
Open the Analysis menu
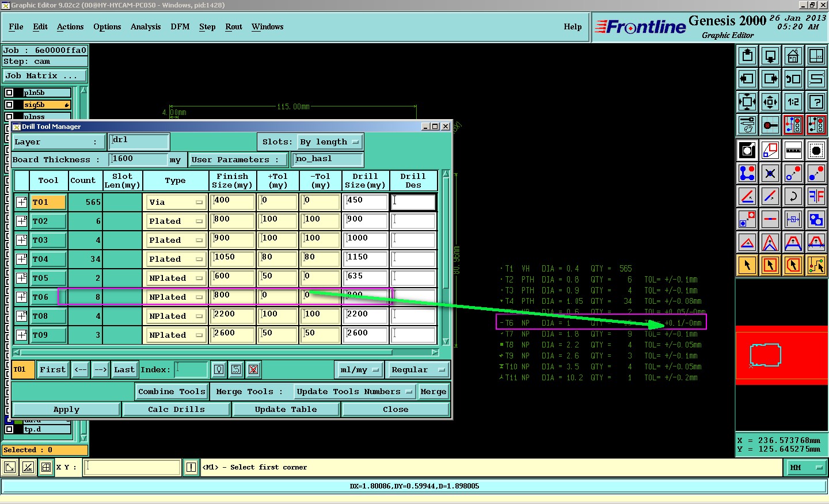(145, 27)
